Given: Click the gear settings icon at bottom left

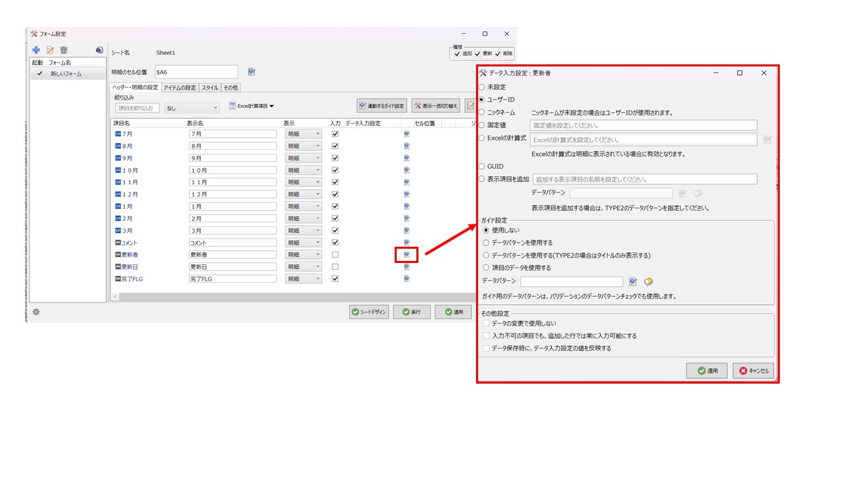Looking at the screenshot, I should pos(36,312).
